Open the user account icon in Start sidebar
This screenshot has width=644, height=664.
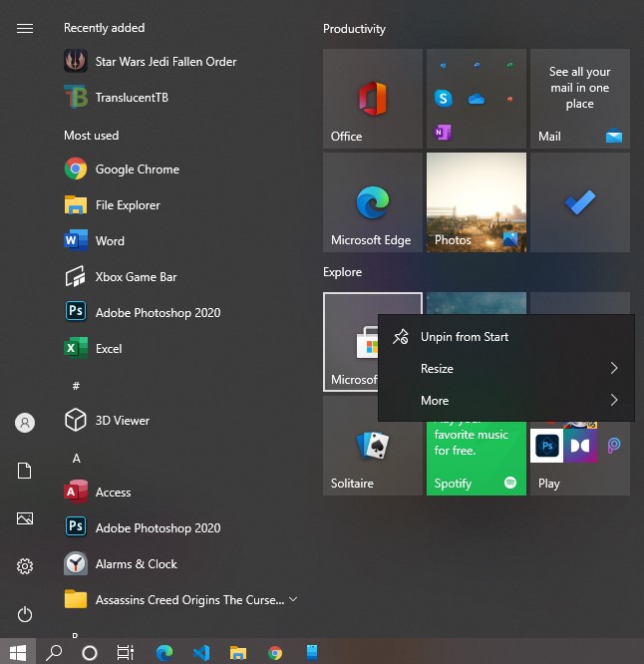click(25, 423)
